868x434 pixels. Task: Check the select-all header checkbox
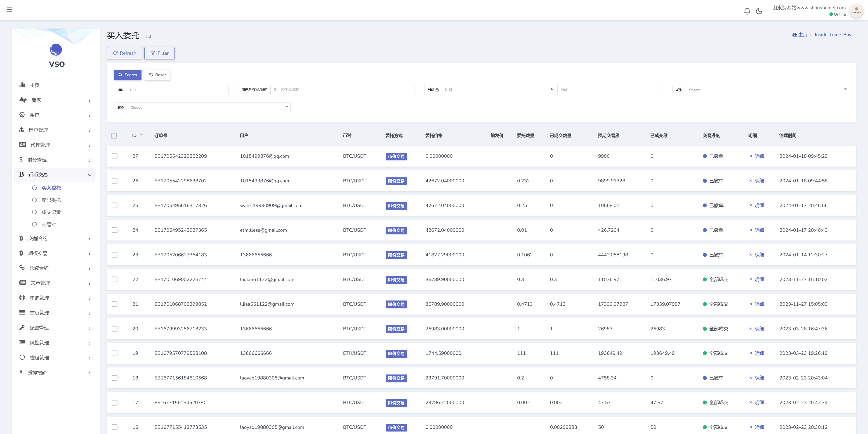coord(114,136)
